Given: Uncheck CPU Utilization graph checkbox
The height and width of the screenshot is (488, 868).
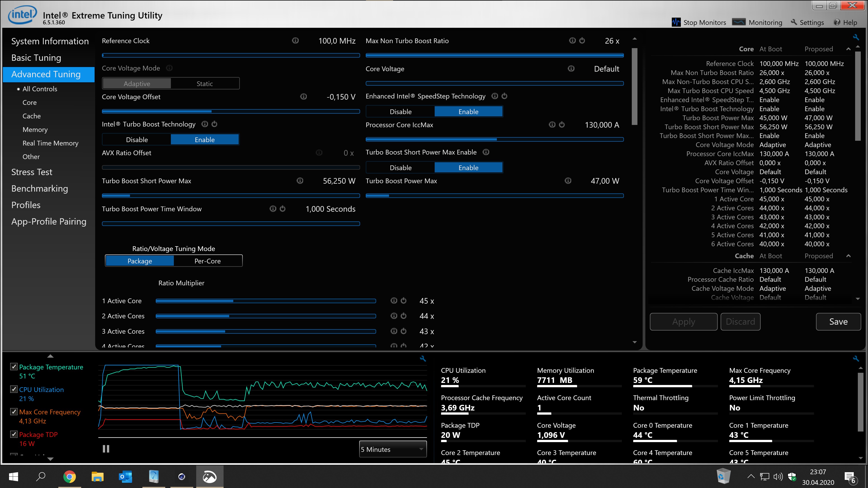Looking at the screenshot, I should pyautogui.click(x=14, y=389).
